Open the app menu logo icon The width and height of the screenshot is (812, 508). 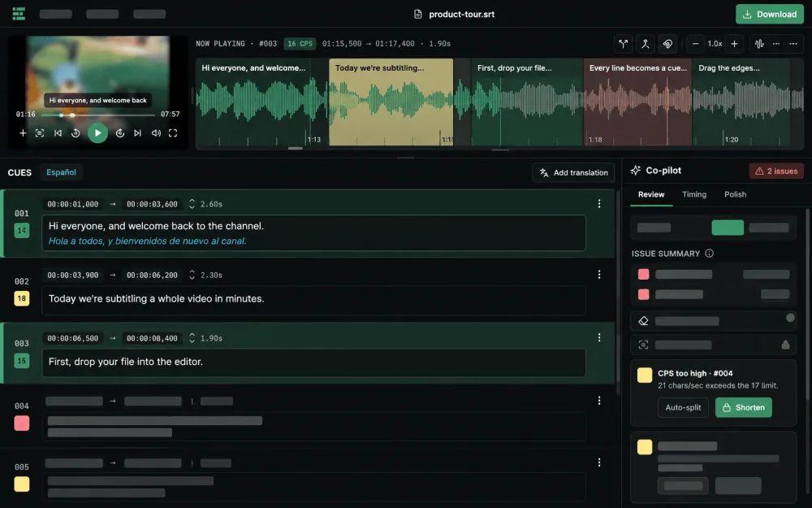(x=19, y=14)
